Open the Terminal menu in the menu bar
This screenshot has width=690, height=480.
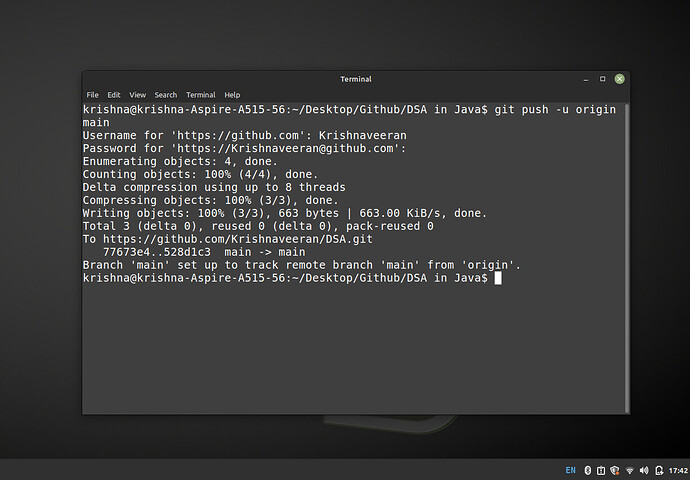tap(201, 95)
